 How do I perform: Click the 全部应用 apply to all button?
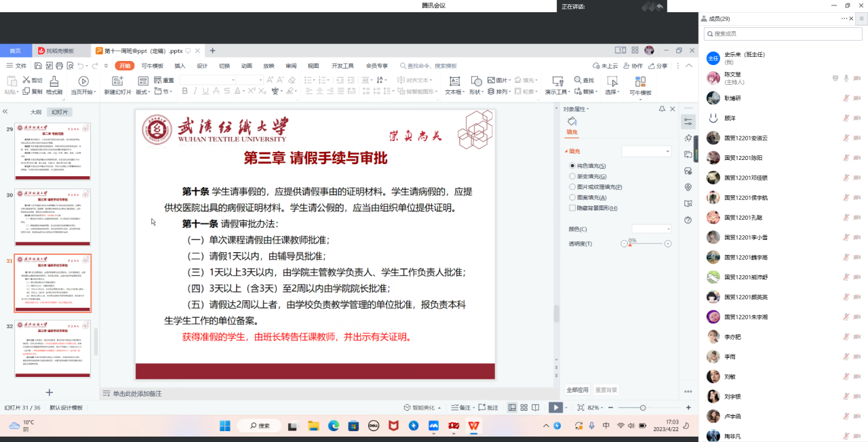pos(577,390)
